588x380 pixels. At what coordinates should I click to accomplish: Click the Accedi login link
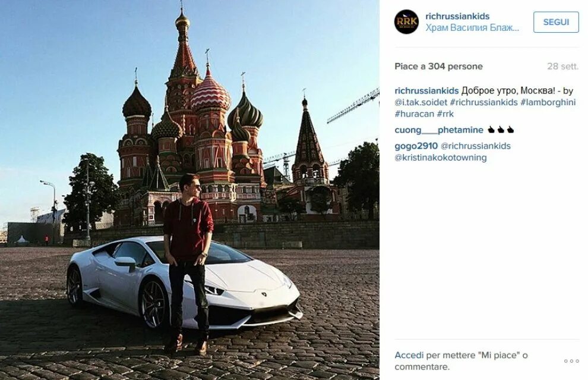pyautogui.click(x=409, y=355)
